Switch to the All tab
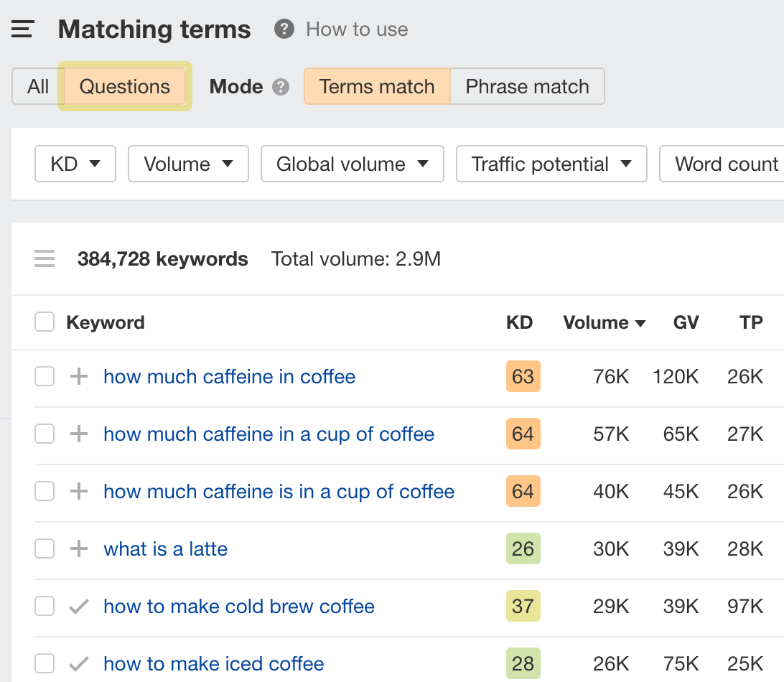The image size is (784, 682). point(38,87)
